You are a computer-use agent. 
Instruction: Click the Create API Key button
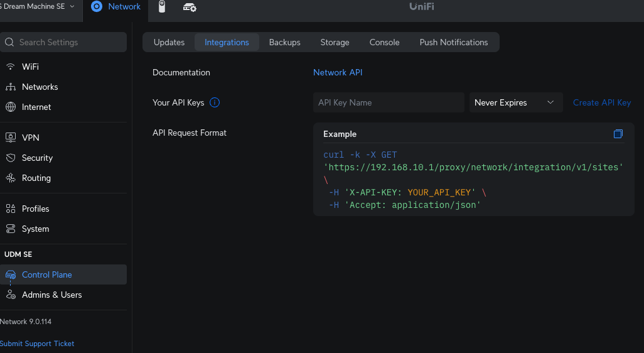tap(601, 102)
